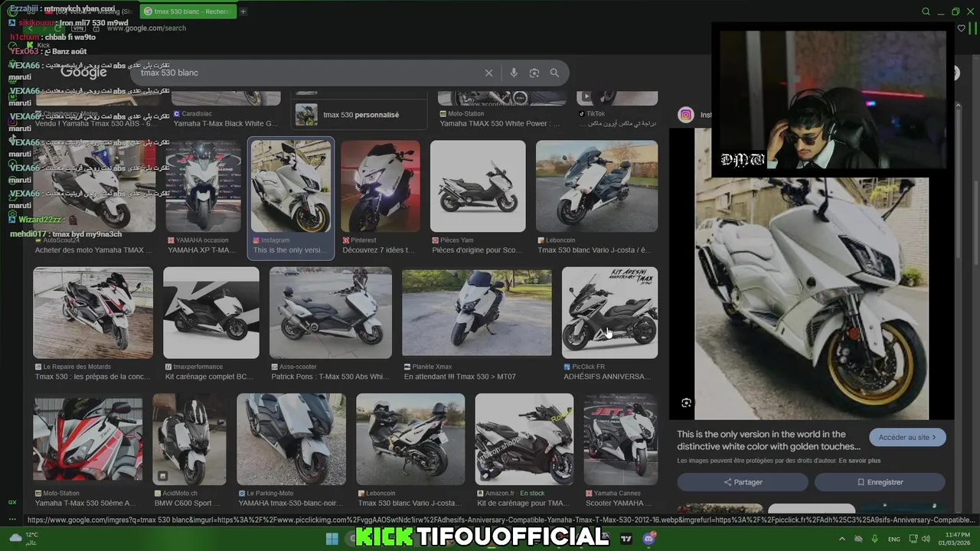The width and height of the screenshot is (980, 551).
Task: Open the Pièces Yam scooter thumbnail
Action: click(x=478, y=186)
